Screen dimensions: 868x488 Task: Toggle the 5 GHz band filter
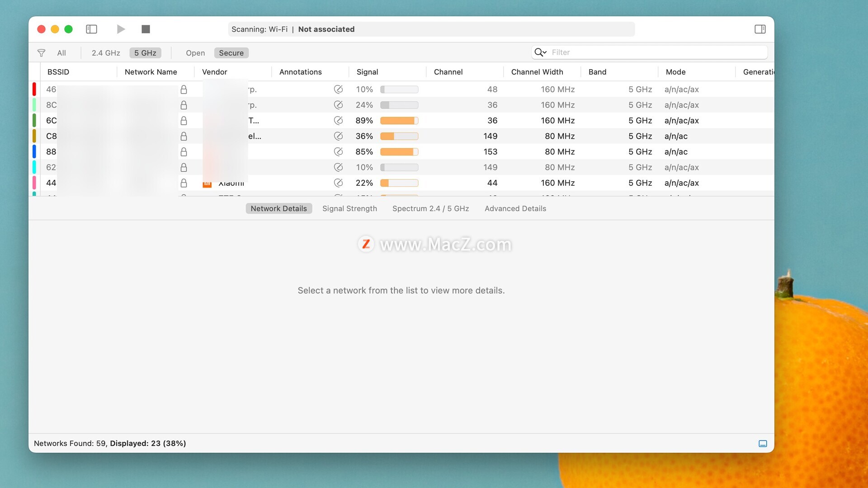pyautogui.click(x=145, y=53)
